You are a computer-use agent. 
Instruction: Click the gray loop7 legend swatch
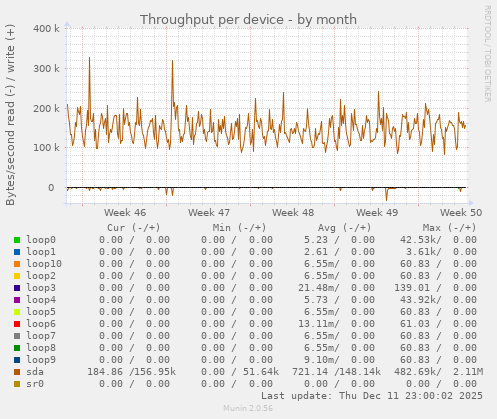click(17, 336)
